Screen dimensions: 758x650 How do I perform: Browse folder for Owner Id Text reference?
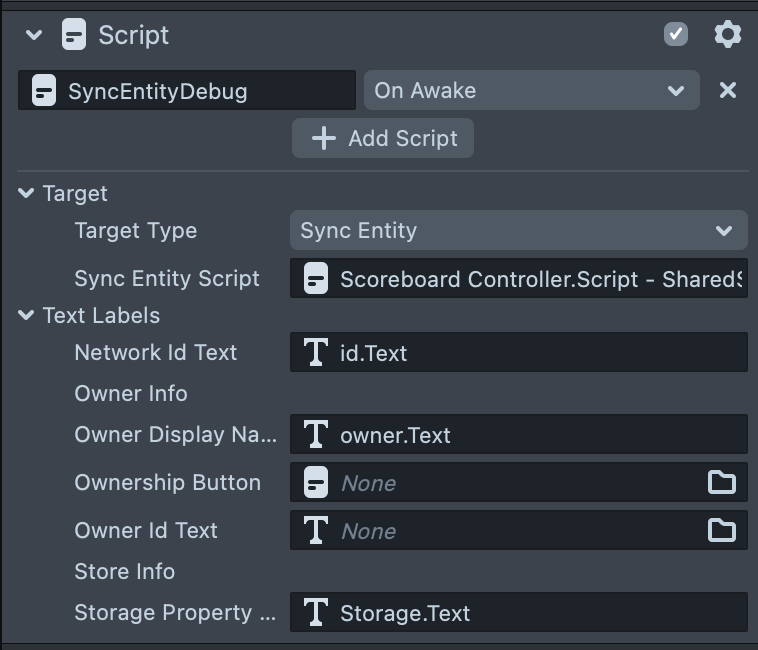(722, 530)
